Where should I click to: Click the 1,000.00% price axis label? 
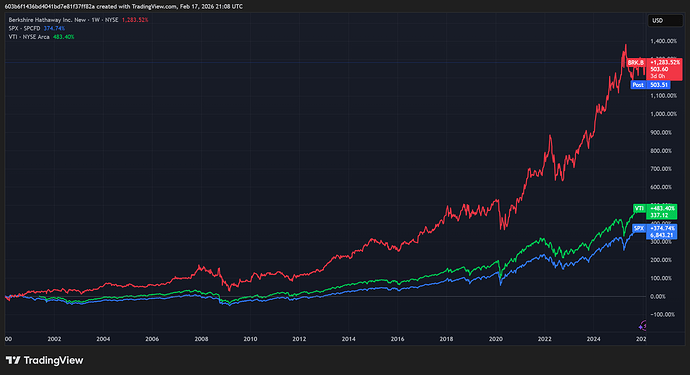click(663, 114)
